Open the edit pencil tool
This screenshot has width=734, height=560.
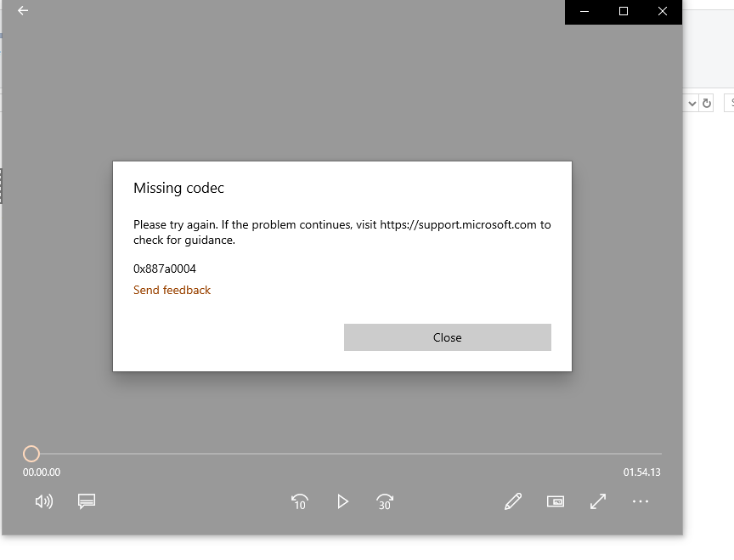[513, 501]
